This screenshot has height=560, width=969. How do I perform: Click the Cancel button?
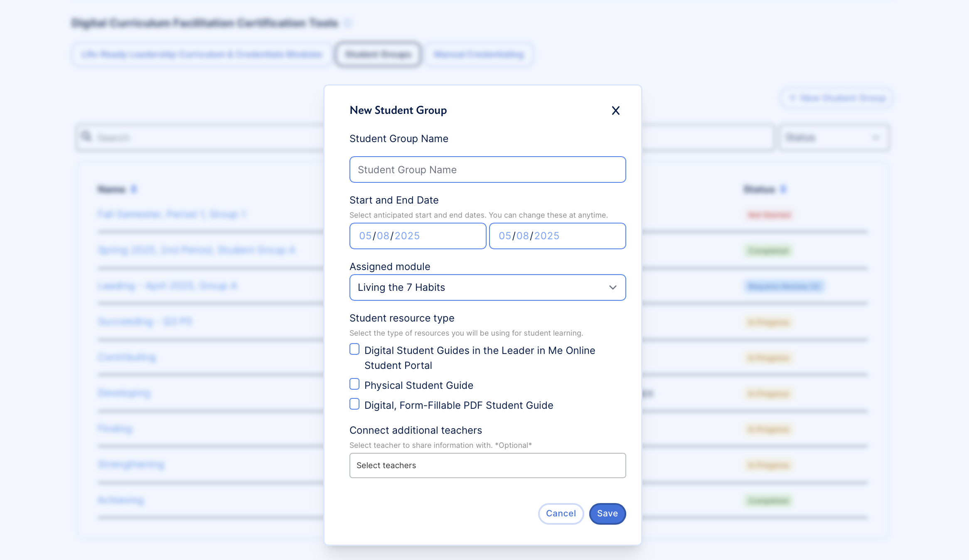(561, 513)
